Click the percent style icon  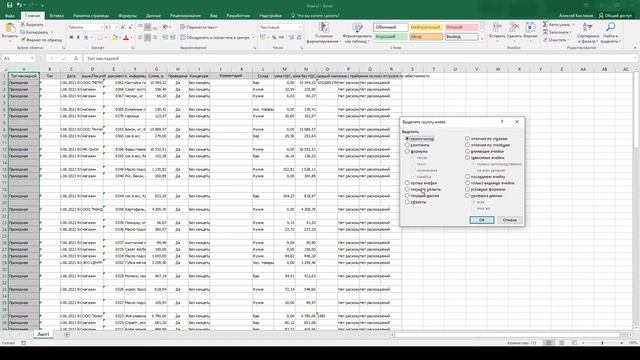tap(274, 38)
